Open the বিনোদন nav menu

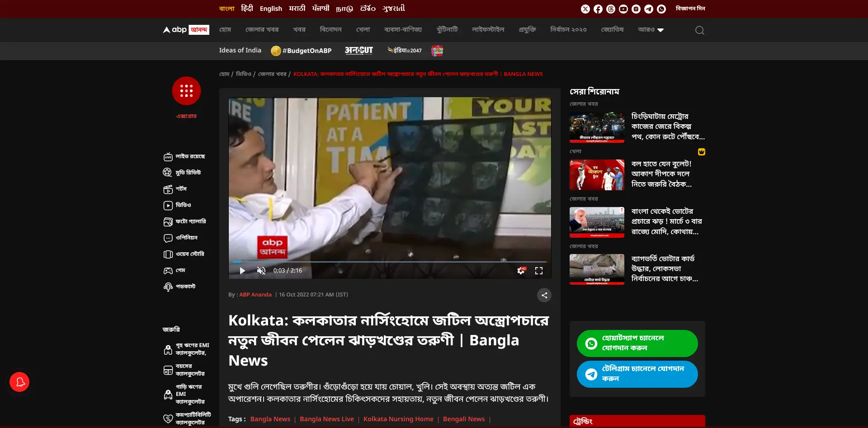pyautogui.click(x=330, y=30)
